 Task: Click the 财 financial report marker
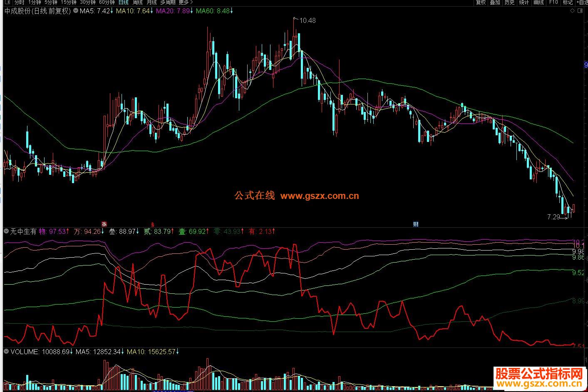416,224
